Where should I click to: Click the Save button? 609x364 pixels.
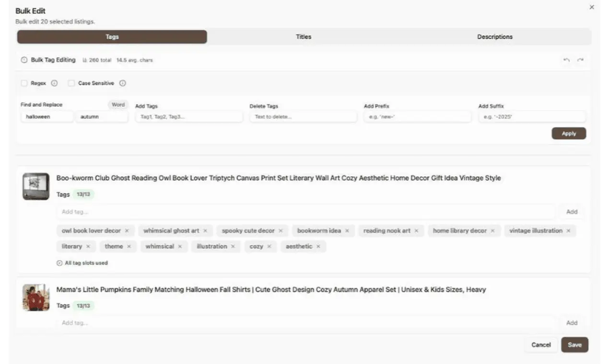click(x=574, y=345)
